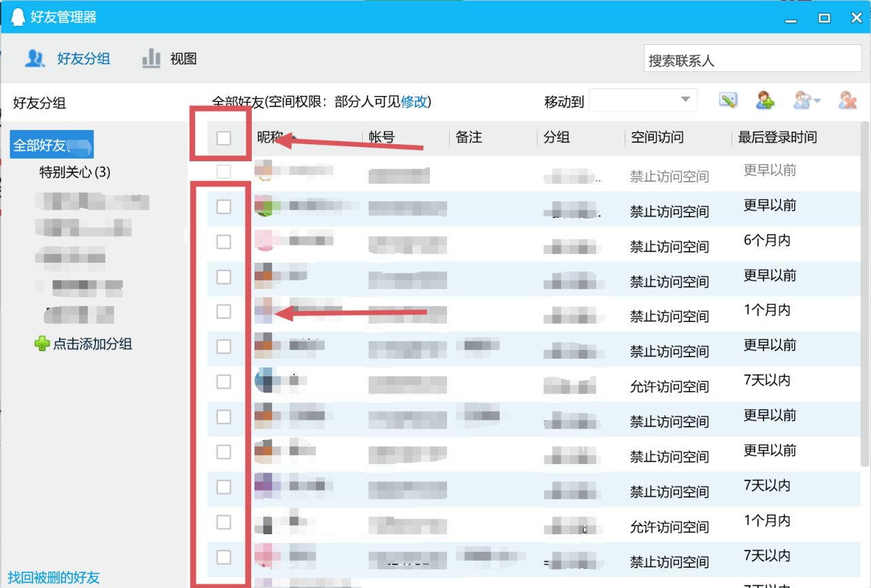This screenshot has height=588, width=871.
Task: Click the QQ penguin icon in title bar
Action: pos(16,16)
